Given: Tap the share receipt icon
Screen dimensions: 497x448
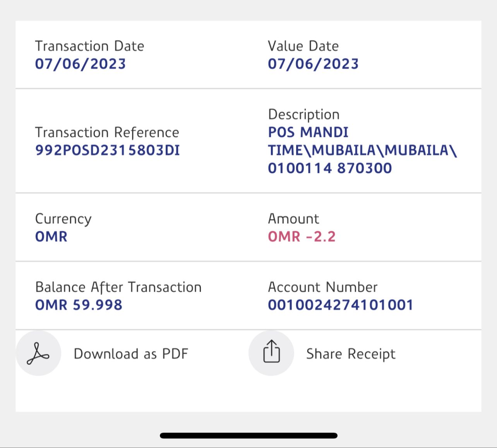Looking at the screenshot, I should pyautogui.click(x=271, y=353).
